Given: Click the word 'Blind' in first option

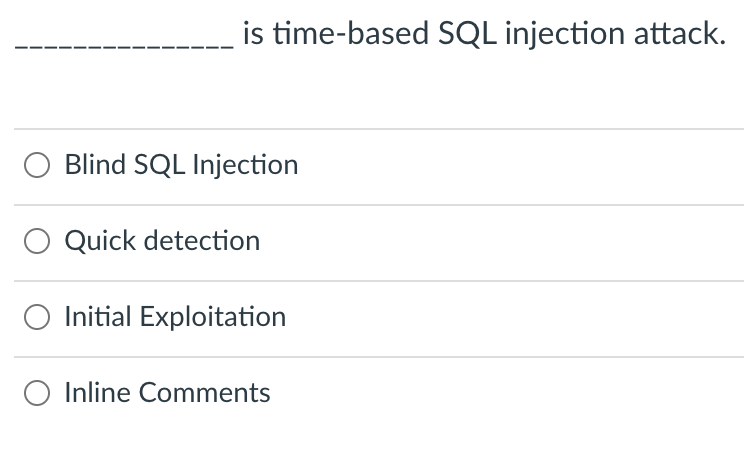Looking at the screenshot, I should (95, 165).
